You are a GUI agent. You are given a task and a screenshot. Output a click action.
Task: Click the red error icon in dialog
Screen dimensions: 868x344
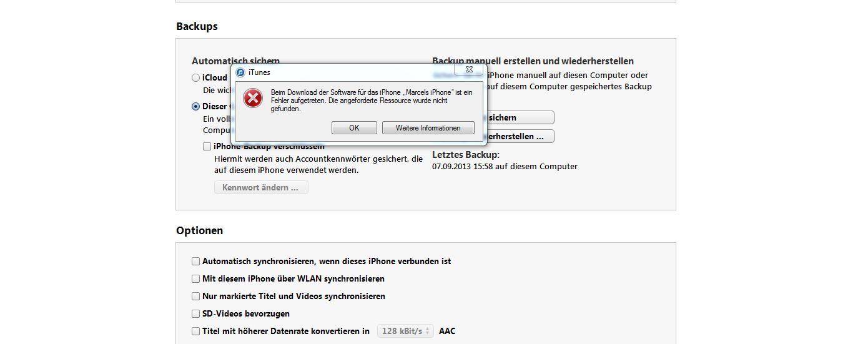pos(253,98)
